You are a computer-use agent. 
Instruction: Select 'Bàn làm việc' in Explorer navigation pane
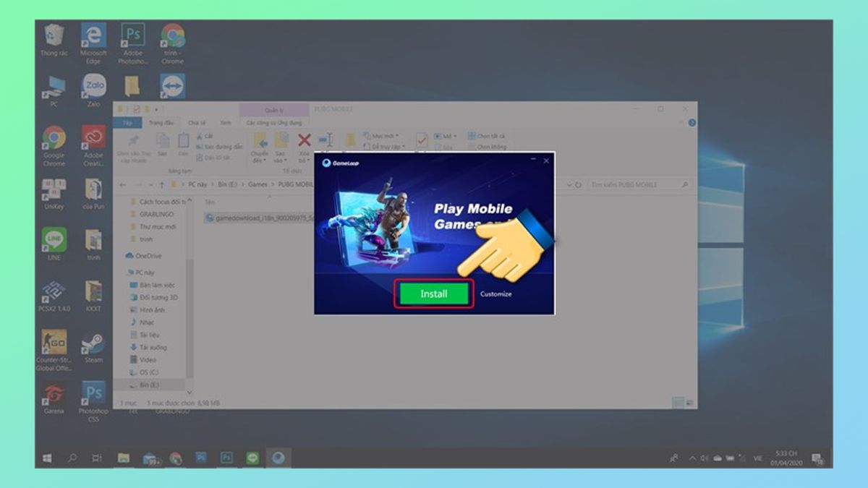(x=153, y=285)
